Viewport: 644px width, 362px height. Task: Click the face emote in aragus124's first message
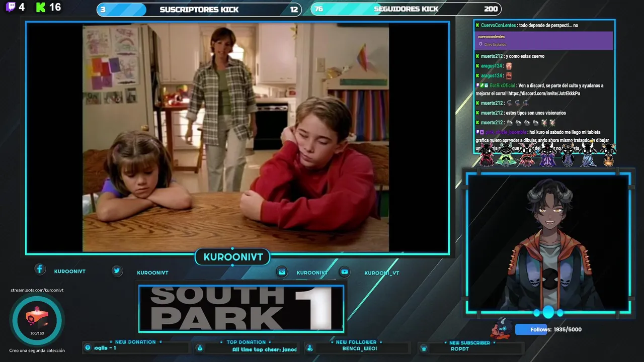click(x=509, y=66)
